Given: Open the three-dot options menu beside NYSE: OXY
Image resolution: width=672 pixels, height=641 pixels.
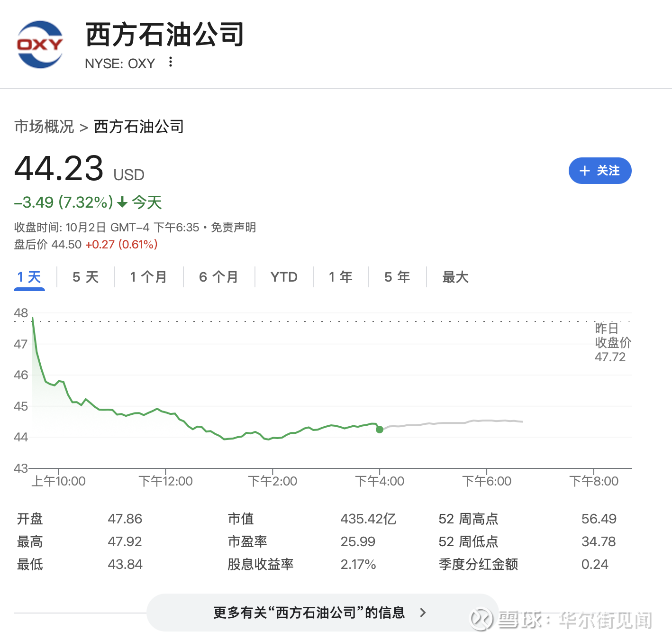Looking at the screenshot, I should (171, 62).
